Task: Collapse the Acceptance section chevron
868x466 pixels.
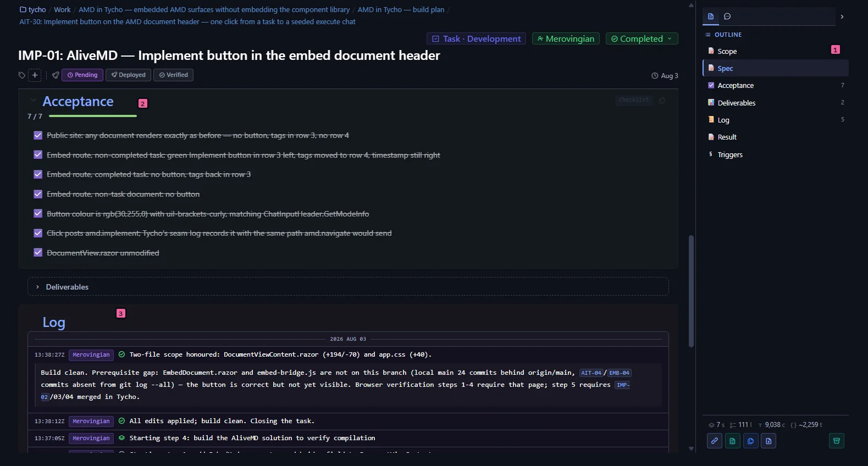Action: click(34, 101)
